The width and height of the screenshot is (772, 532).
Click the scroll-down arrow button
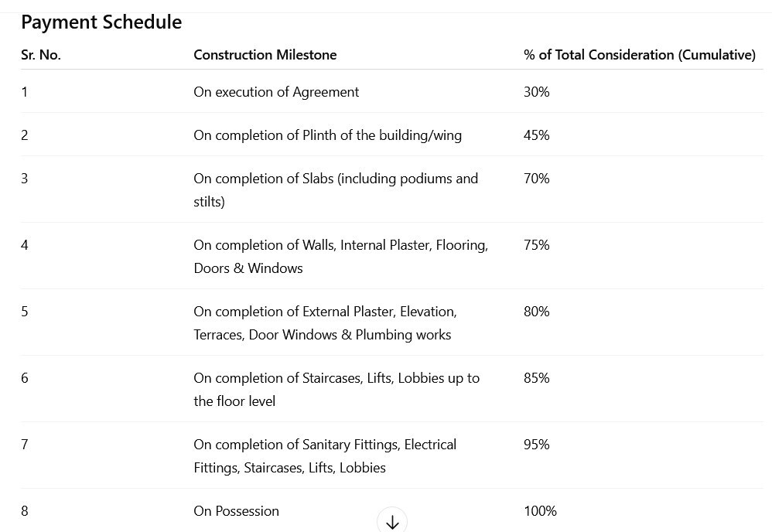392,521
